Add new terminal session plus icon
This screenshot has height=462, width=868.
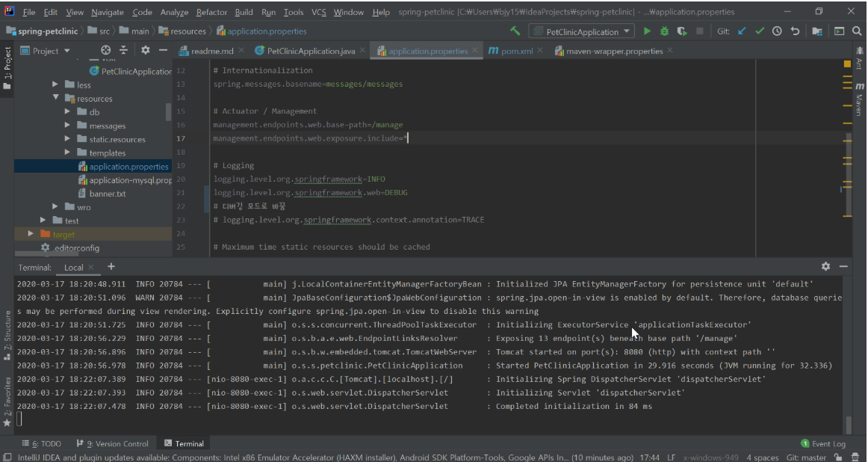111,266
